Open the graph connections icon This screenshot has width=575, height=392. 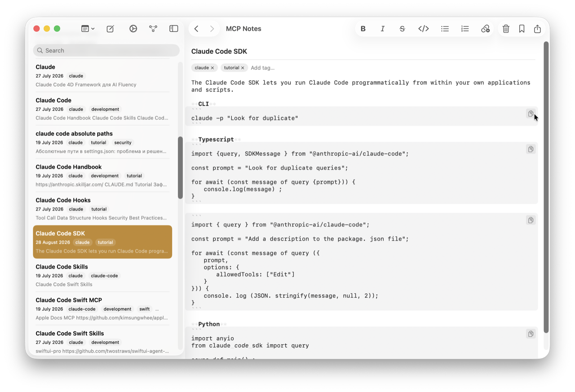pos(153,29)
